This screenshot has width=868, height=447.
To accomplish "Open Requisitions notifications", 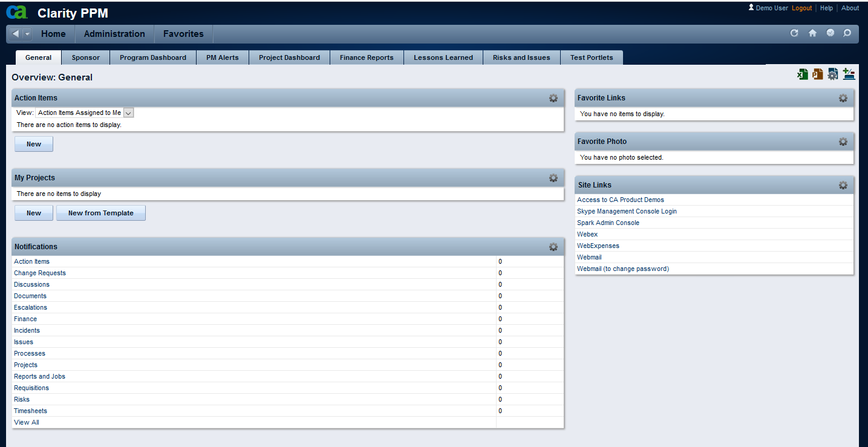I will (x=31, y=388).
